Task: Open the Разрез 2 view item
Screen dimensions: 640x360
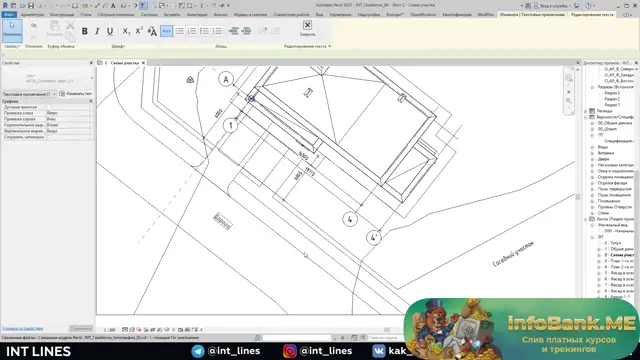Action: 612,99
